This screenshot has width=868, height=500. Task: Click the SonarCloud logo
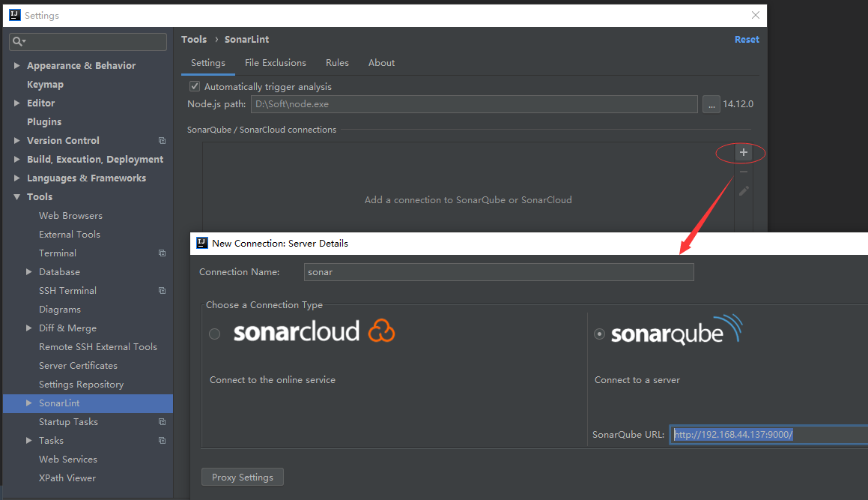[x=314, y=331]
